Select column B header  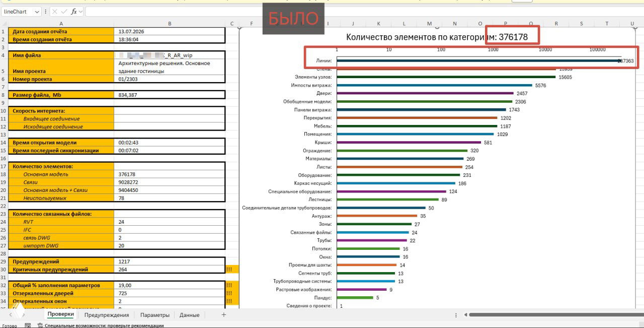[x=170, y=24]
